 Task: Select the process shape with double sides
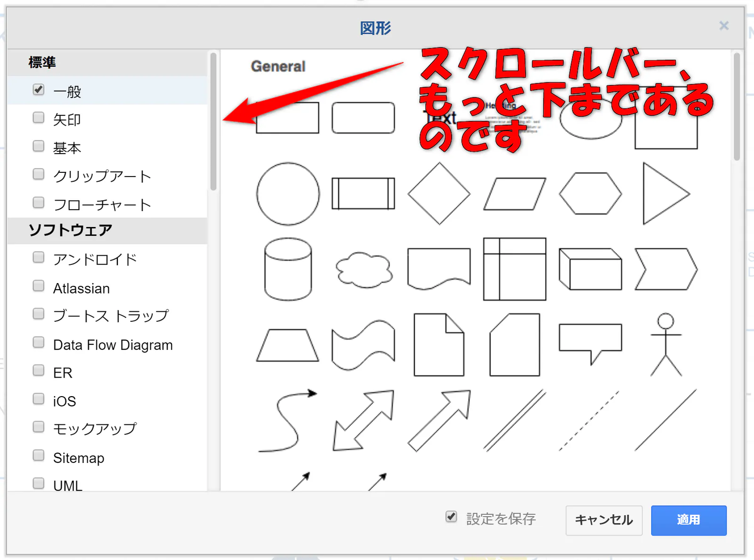[x=363, y=194]
